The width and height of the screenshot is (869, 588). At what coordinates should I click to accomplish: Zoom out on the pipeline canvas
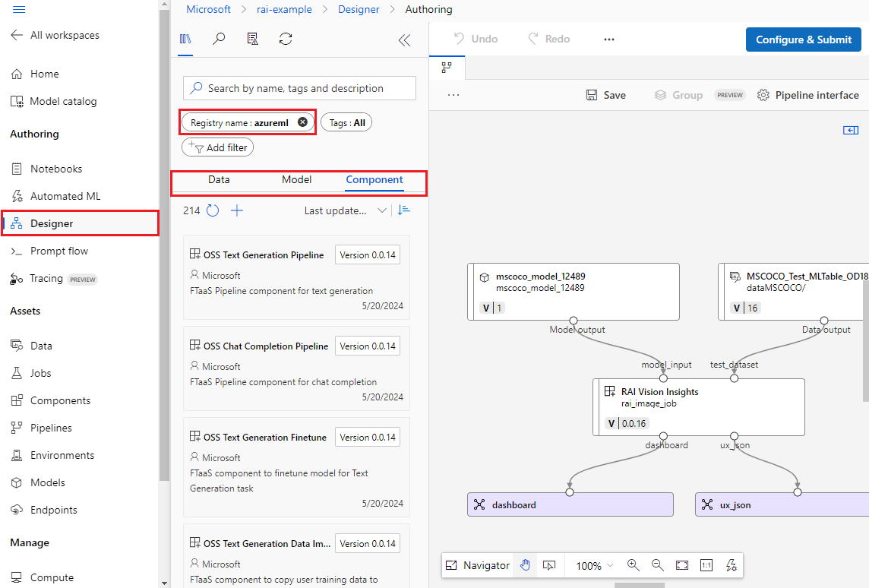click(657, 565)
